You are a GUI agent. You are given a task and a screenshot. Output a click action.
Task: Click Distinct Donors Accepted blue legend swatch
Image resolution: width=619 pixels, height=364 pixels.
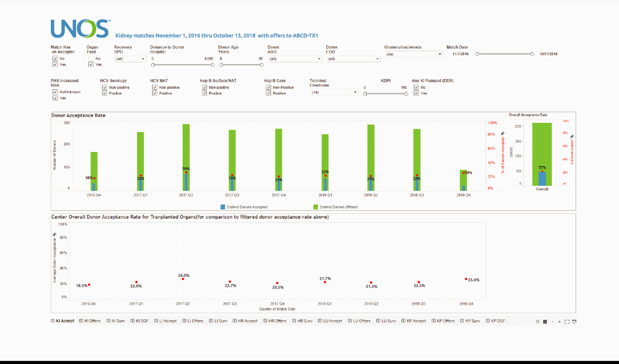point(223,207)
